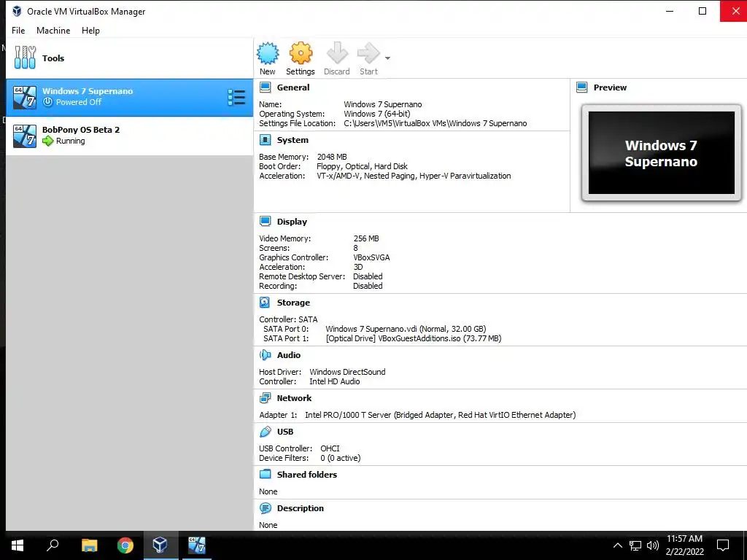Click the Display section monitor icon
The height and width of the screenshot is (560, 747).
click(x=266, y=222)
